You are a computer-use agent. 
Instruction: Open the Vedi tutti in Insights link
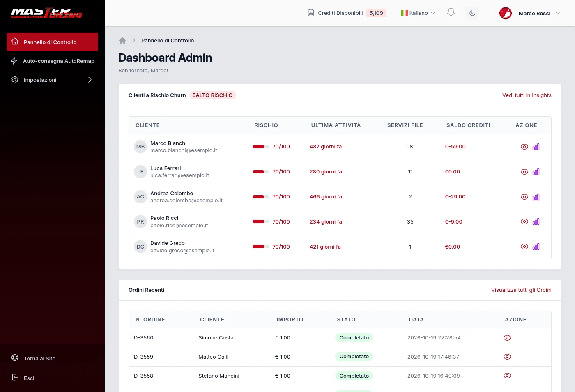pos(527,95)
